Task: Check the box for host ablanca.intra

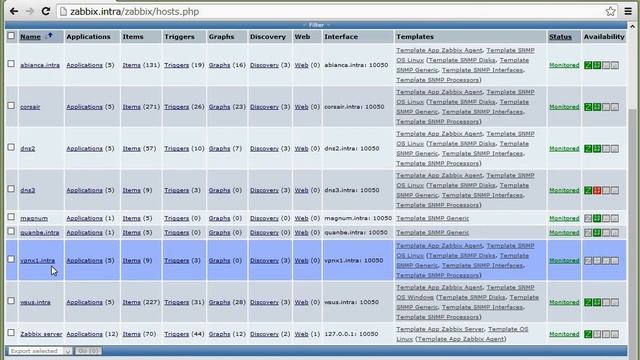Action: [x=11, y=64]
